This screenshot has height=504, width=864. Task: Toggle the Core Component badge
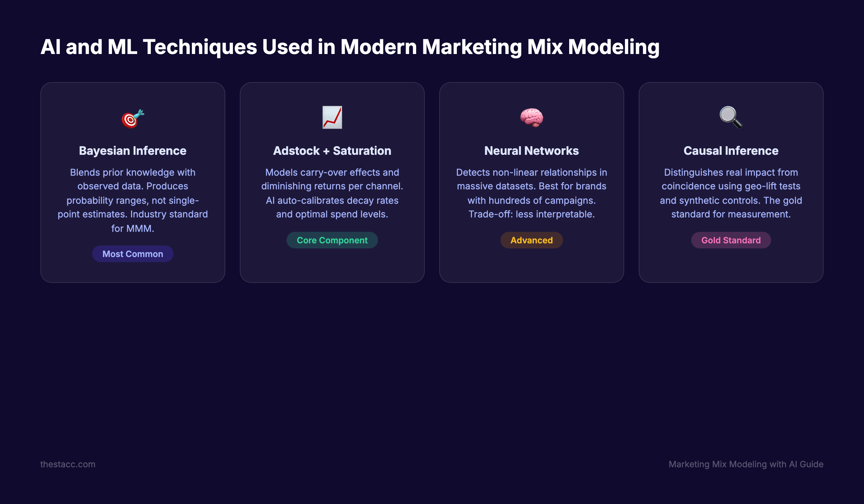coord(332,240)
